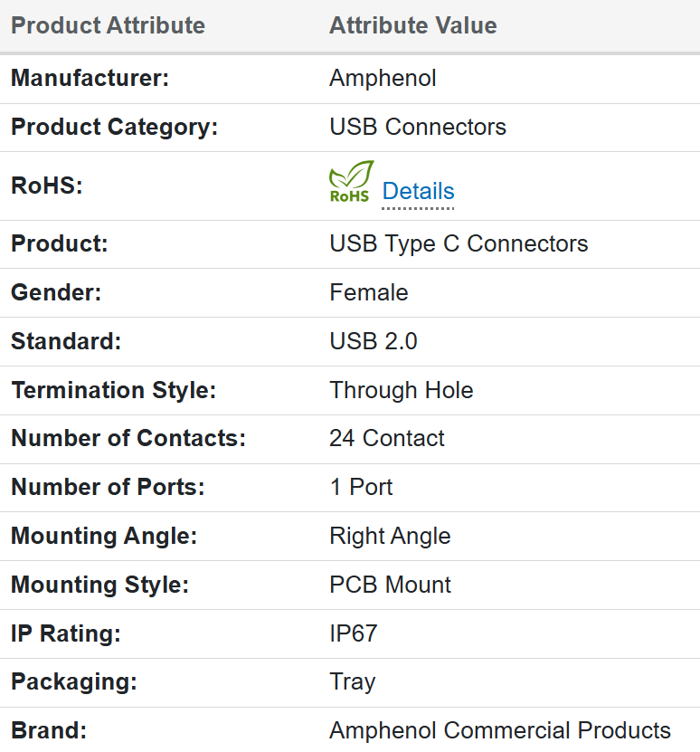Viewport: 700px width, 752px height.
Task: Select the 24 Contact value
Action: pos(387,439)
